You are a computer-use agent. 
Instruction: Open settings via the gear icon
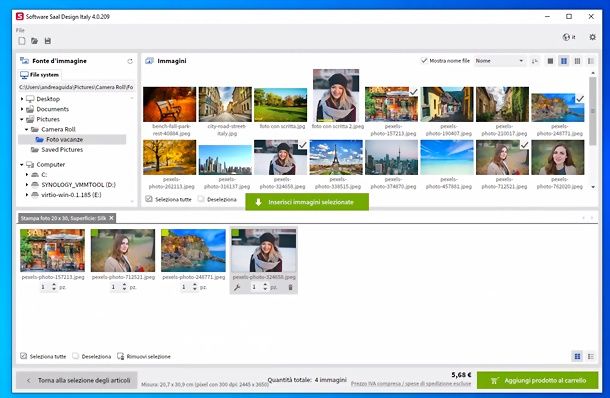tap(592, 37)
